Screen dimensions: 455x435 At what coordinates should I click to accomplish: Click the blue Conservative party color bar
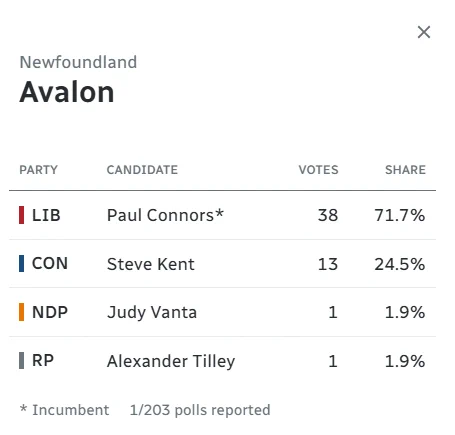coord(21,264)
